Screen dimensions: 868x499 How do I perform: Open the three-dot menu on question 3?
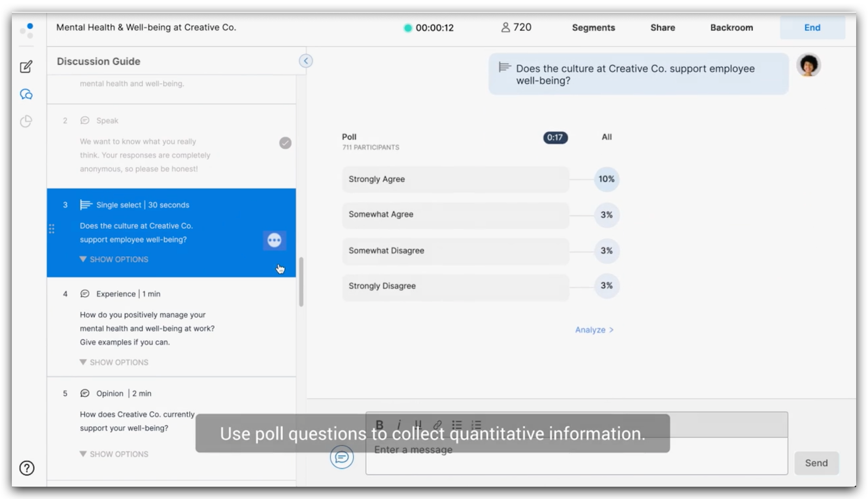coord(275,240)
